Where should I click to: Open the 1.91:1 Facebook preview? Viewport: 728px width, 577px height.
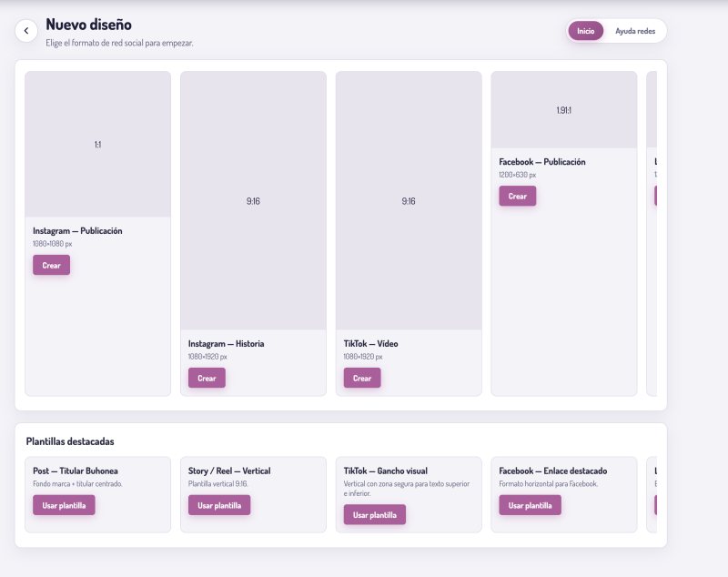[x=563, y=110]
